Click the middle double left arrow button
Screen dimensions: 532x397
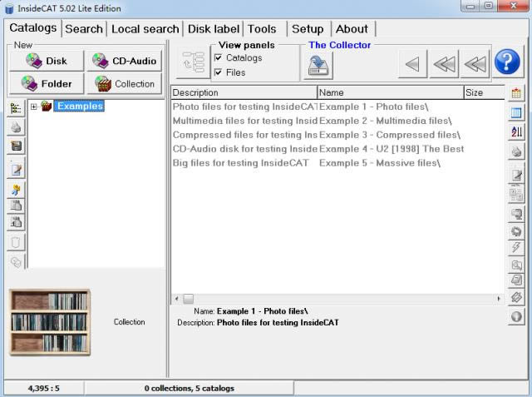point(444,64)
